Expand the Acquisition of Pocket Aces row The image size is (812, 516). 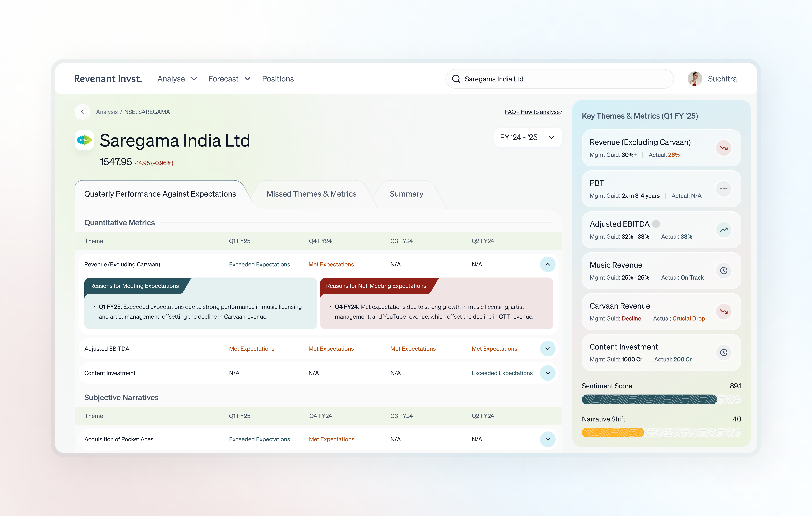tap(548, 439)
